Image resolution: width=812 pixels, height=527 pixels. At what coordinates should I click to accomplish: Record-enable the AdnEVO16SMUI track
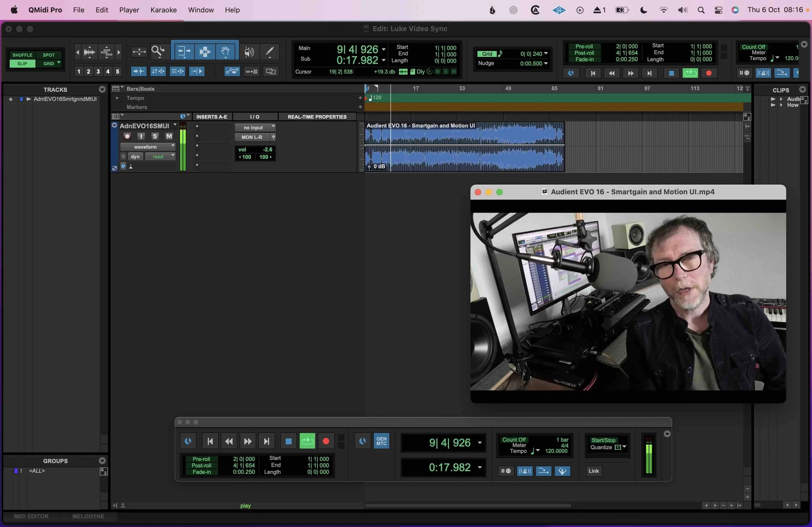coord(127,136)
